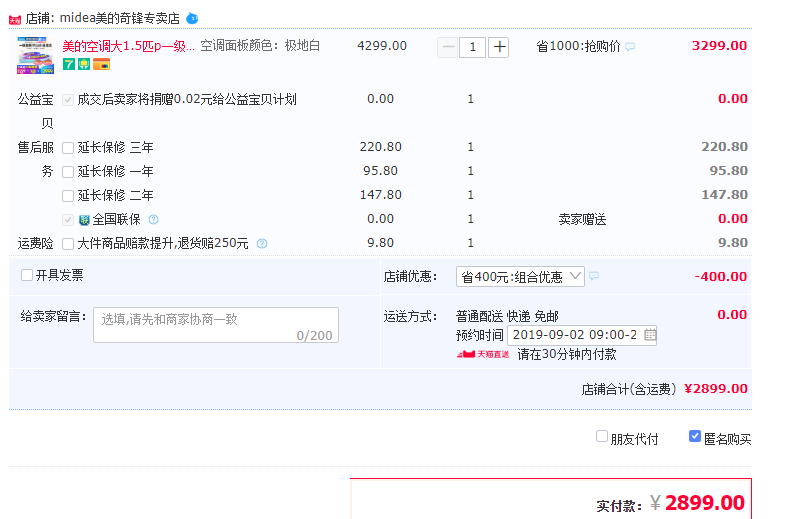Screen dimensions: 787x519
Task: Click the 220.80 three-year warranty price
Action: [380, 147]
